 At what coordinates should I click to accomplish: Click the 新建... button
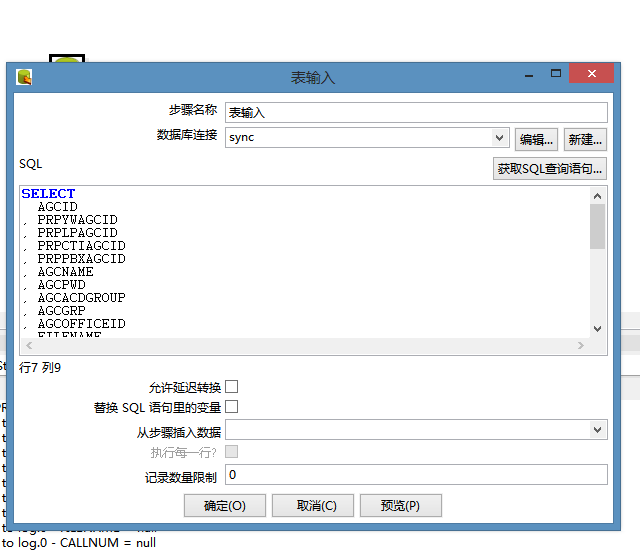click(x=585, y=140)
